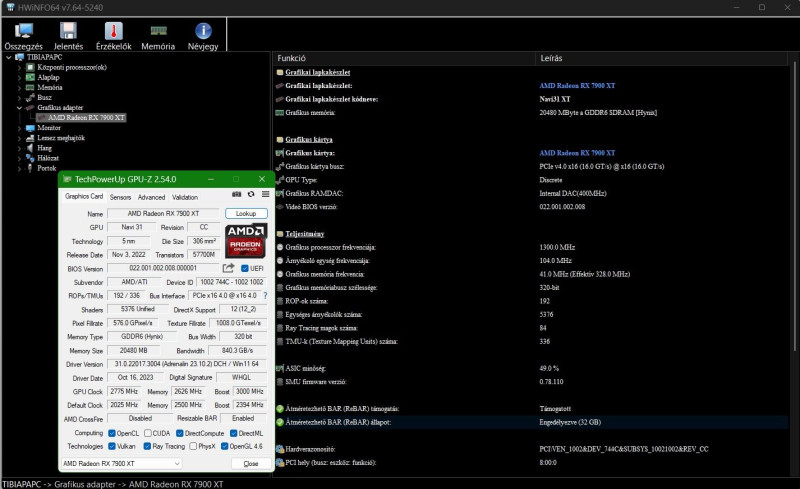The height and width of the screenshot is (489, 800).
Task: Expand the Hálózat node arrow
Action: 19,158
